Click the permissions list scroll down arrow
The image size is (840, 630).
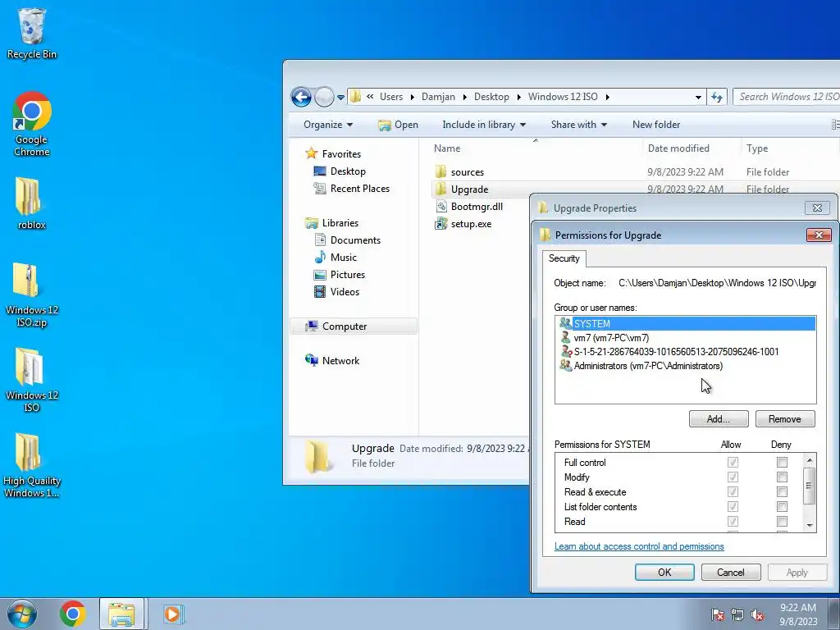click(x=810, y=526)
